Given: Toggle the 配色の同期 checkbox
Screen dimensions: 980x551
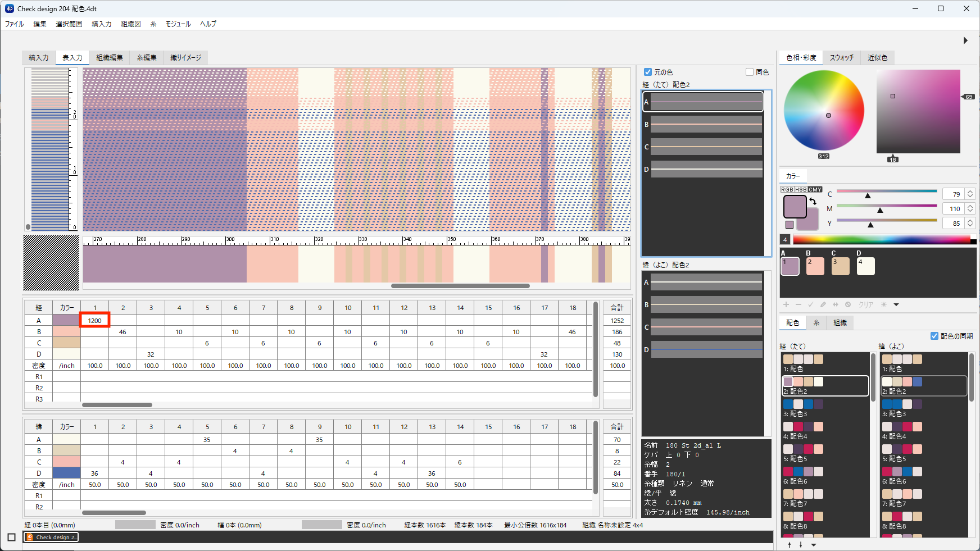Looking at the screenshot, I should tap(934, 336).
